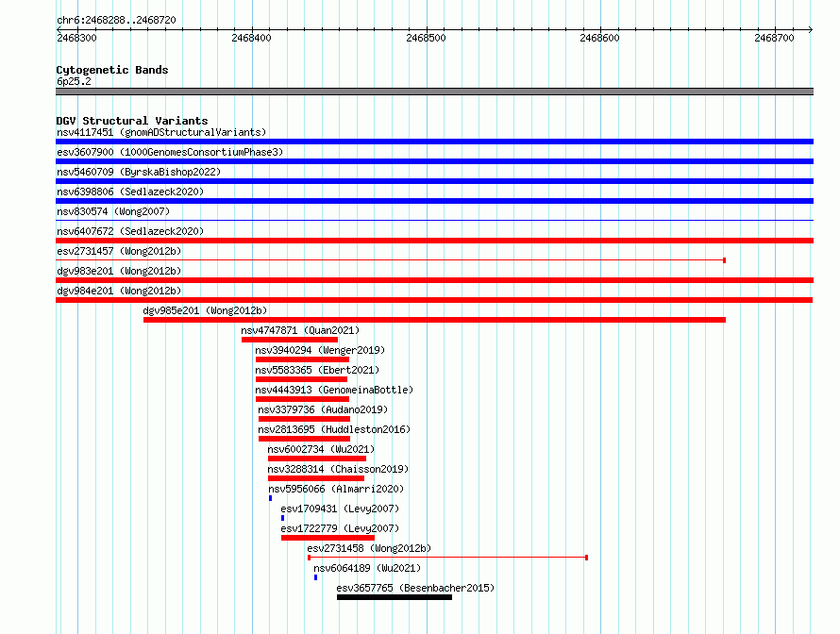The height and width of the screenshot is (634, 840).
Task: Click the 6p25.2 band label
Action: [x=74, y=81]
